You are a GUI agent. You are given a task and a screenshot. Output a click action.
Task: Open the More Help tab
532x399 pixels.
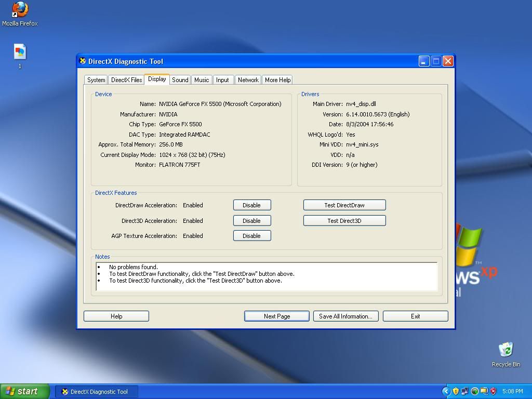(x=277, y=79)
